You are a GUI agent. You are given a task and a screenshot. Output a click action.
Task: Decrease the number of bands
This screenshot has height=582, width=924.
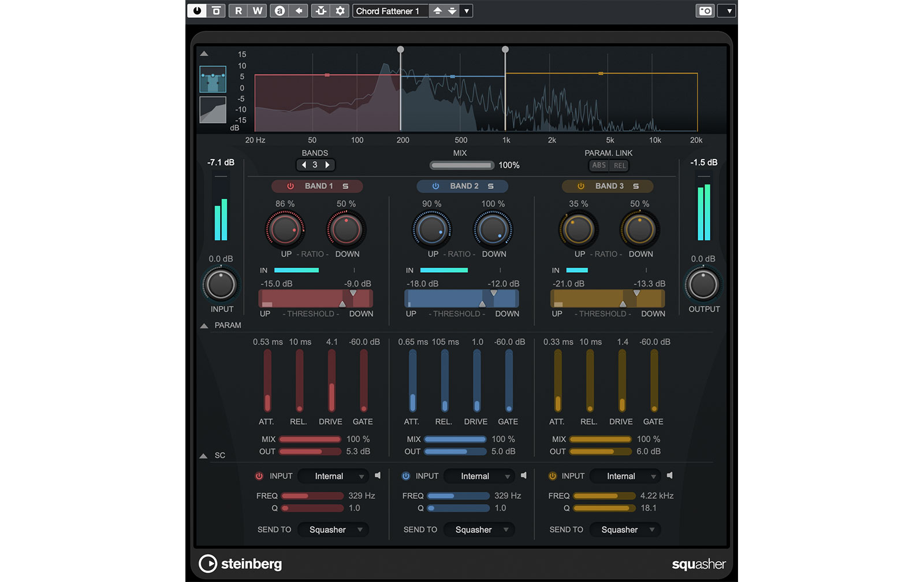[x=304, y=165]
